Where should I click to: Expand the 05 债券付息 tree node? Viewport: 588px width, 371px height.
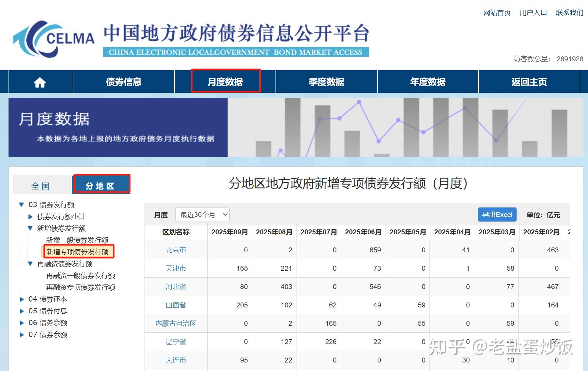click(21, 311)
